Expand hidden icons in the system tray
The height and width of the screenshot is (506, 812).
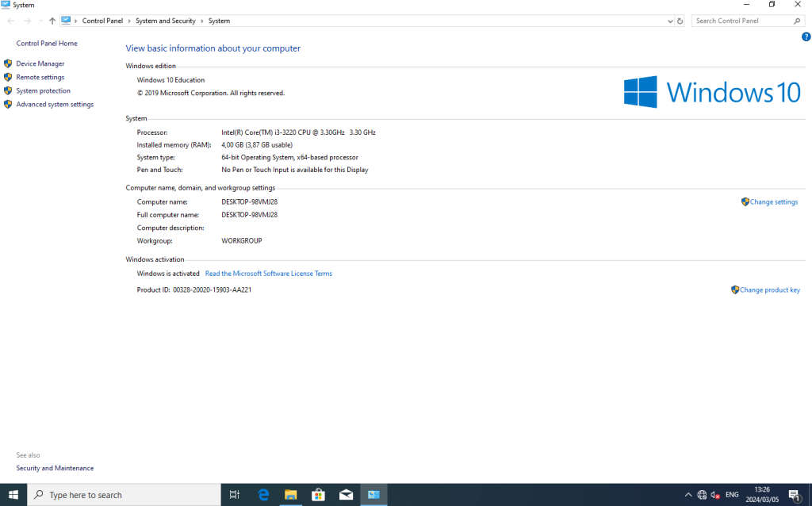tap(688, 494)
